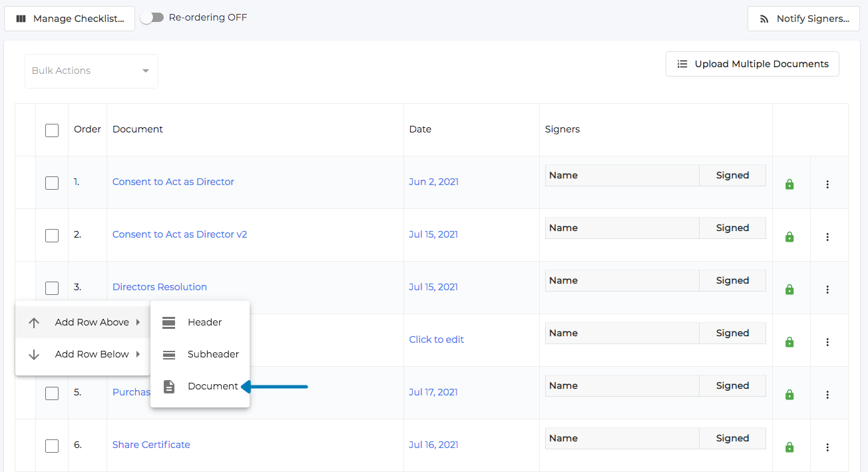Open the kebab menu for Directors Resolution
868x472 pixels.
pos(827,289)
